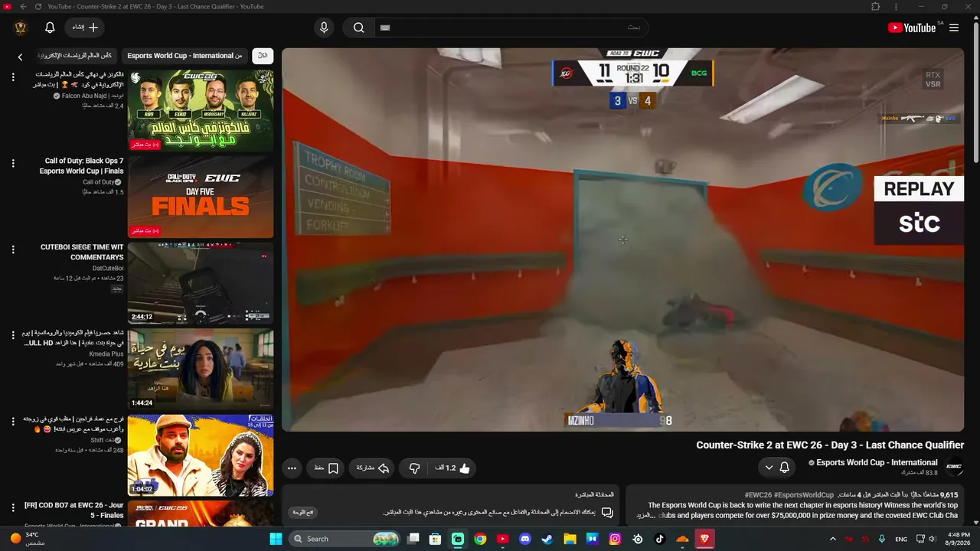
Task: Open the 1:04:02 video thumbnail
Action: 201,455
